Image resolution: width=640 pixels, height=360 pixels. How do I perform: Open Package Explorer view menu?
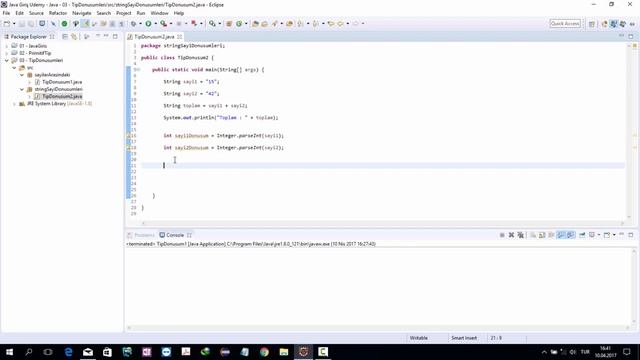click(87, 37)
